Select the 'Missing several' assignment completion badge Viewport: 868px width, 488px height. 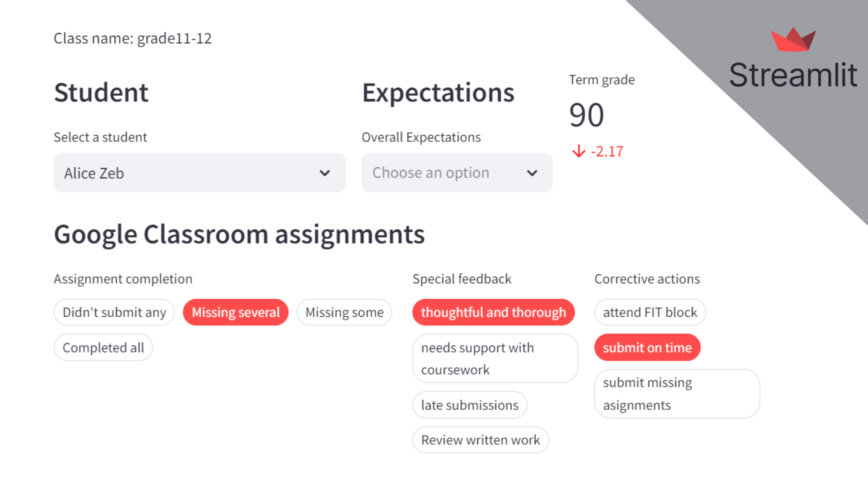[235, 312]
